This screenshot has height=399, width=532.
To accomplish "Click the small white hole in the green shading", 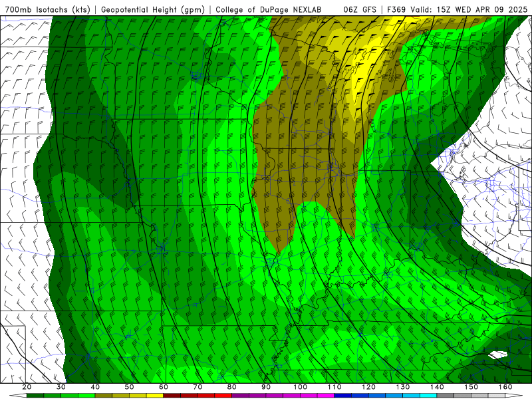I will tap(497, 355).
